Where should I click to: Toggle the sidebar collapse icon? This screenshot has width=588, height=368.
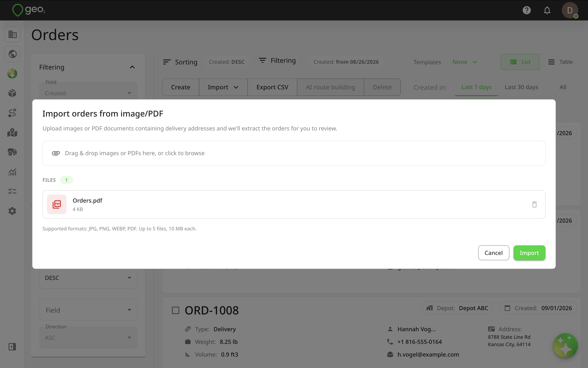click(12, 347)
